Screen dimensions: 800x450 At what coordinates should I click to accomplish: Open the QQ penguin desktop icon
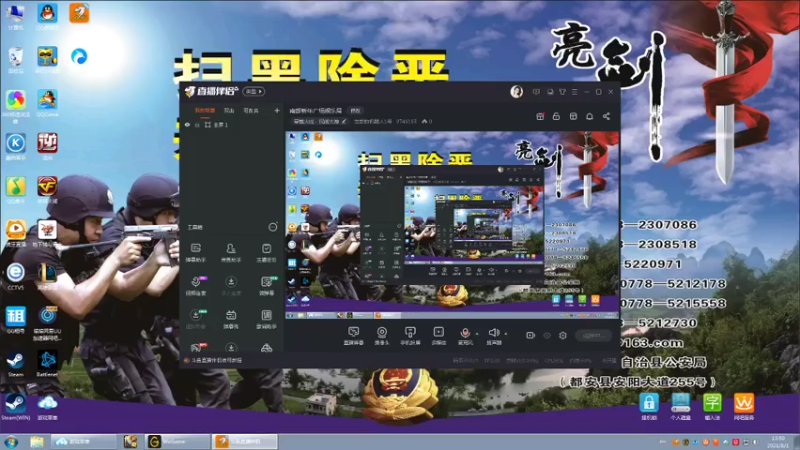tap(47, 16)
